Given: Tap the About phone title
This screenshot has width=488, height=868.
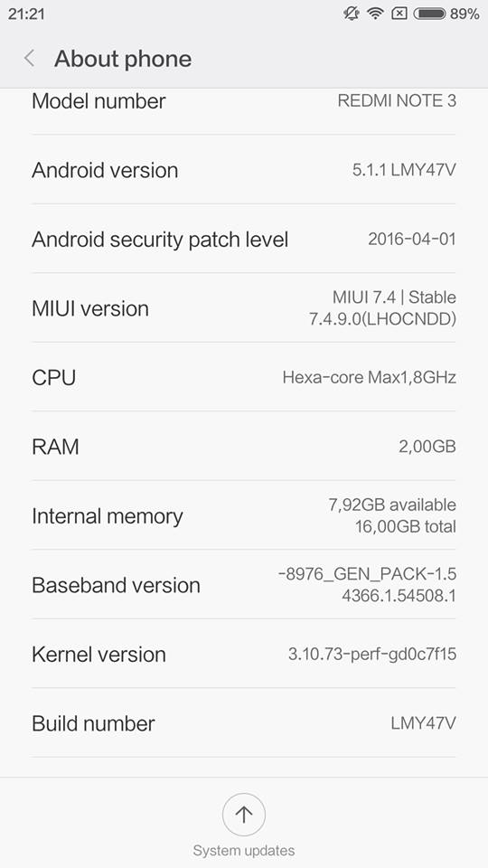Looking at the screenshot, I should [x=123, y=59].
